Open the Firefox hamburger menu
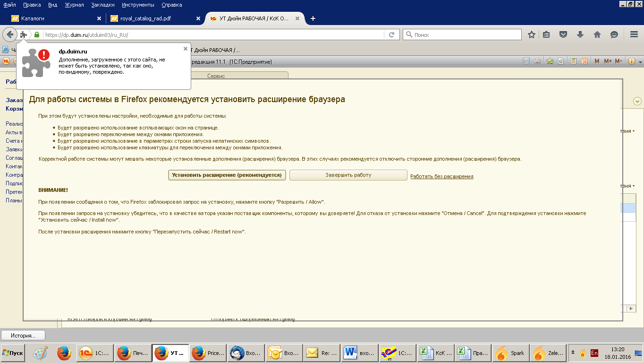This screenshot has width=644, height=363. tap(634, 35)
